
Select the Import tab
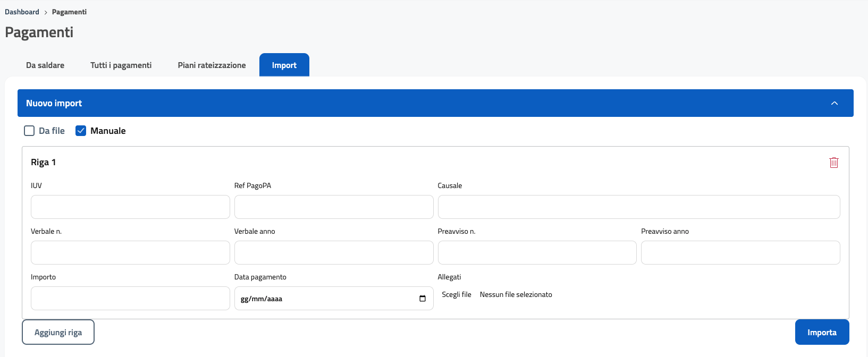(x=284, y=65)
